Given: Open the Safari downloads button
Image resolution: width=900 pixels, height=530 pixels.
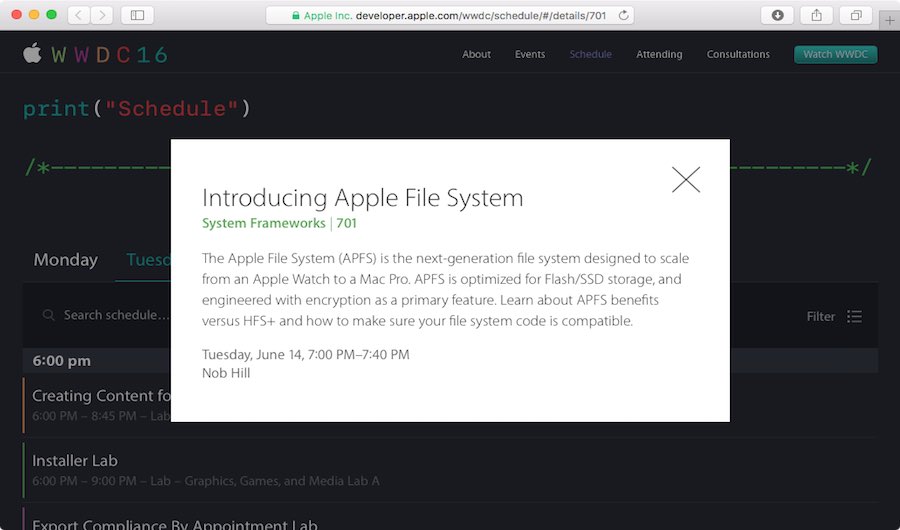Looking at the screenshot, I should coord(777,15).
